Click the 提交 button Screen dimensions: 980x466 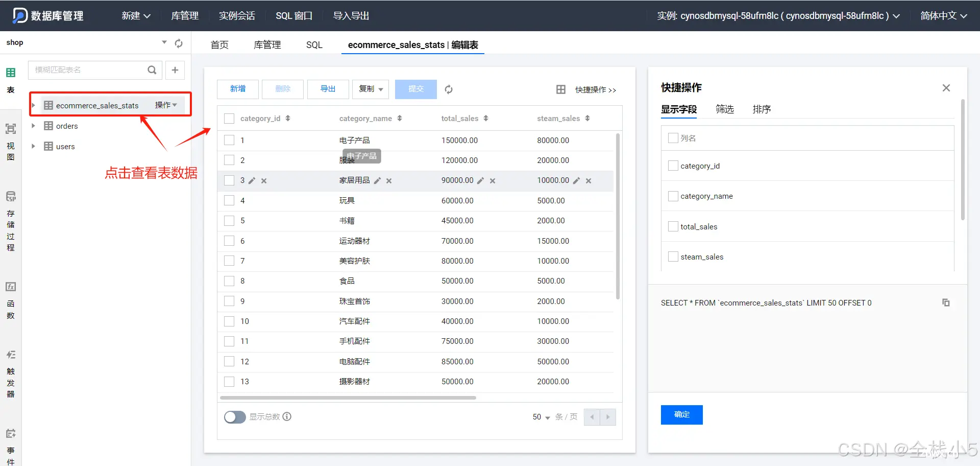point(416,89)
